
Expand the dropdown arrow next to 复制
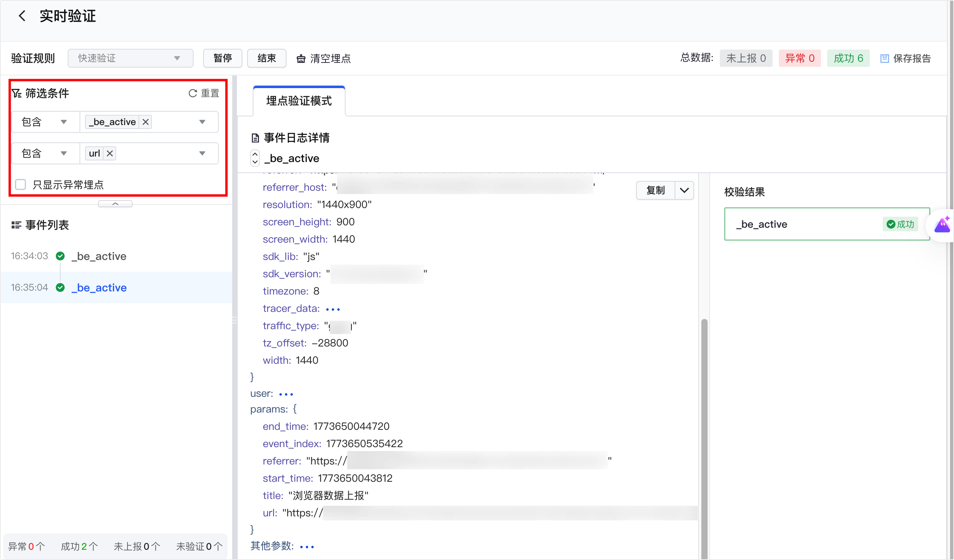(x=684, y=190)
